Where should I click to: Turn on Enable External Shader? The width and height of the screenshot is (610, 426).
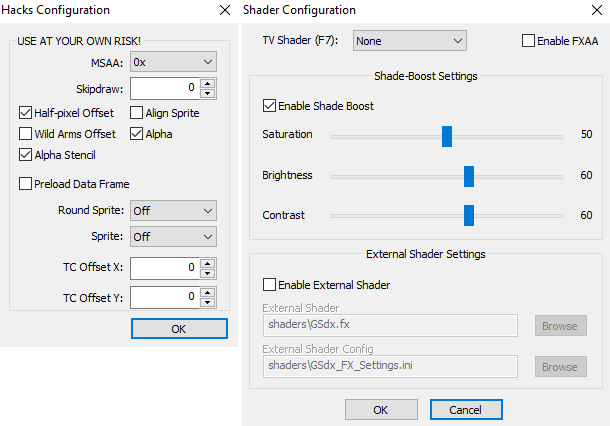[269, 285]
